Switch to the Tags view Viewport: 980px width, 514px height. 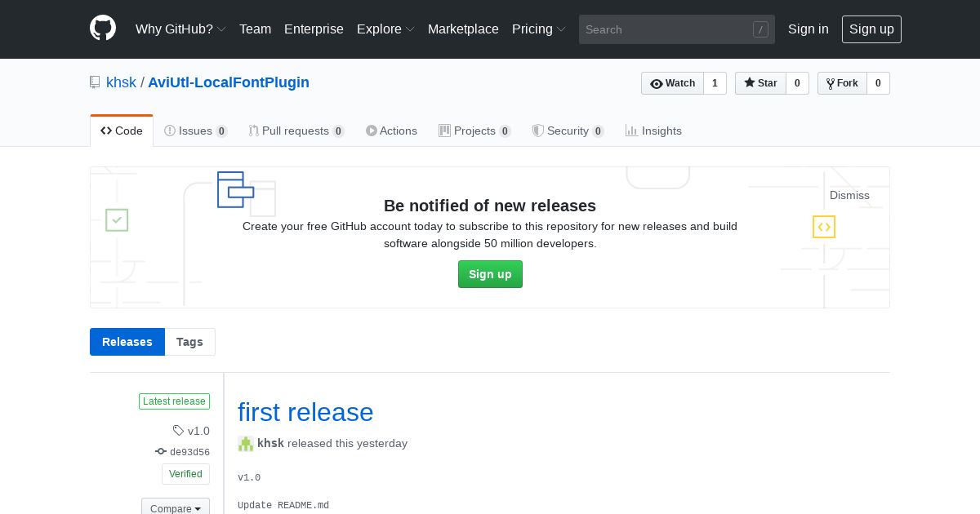pyautogui.click(x=189, y=342)
